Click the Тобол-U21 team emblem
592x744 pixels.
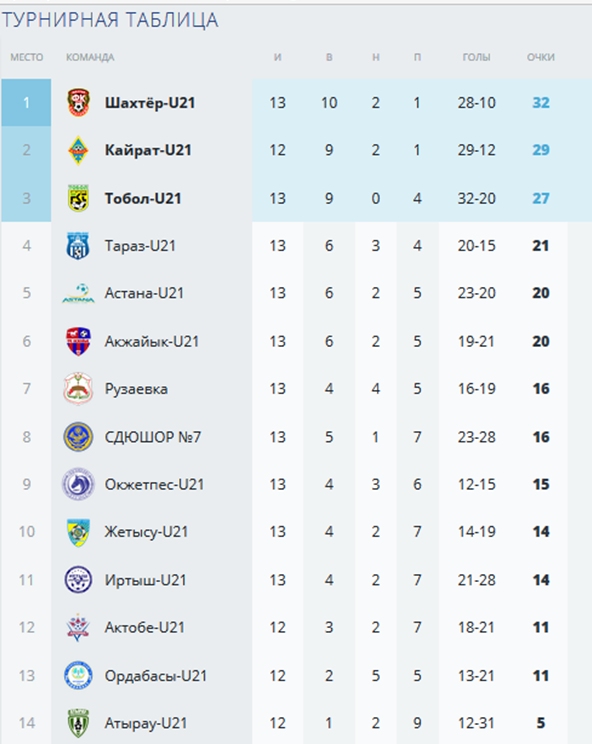[78, 198]
